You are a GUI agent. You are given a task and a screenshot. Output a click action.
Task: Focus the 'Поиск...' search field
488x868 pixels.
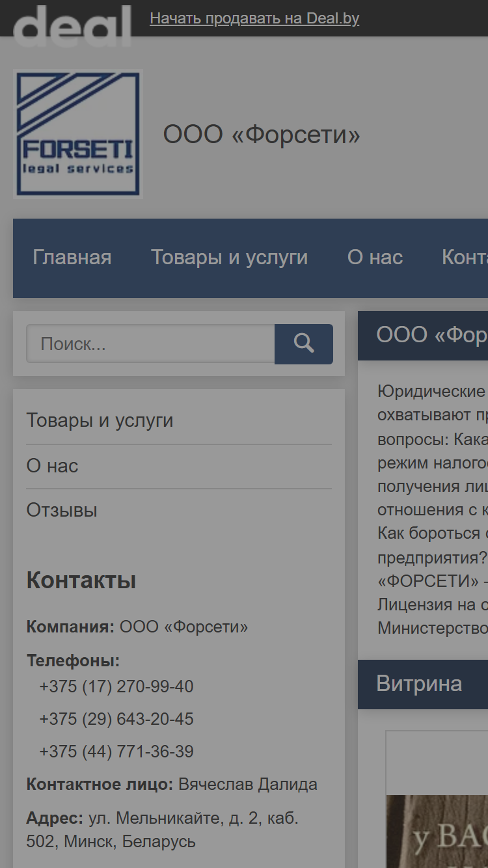150,344
